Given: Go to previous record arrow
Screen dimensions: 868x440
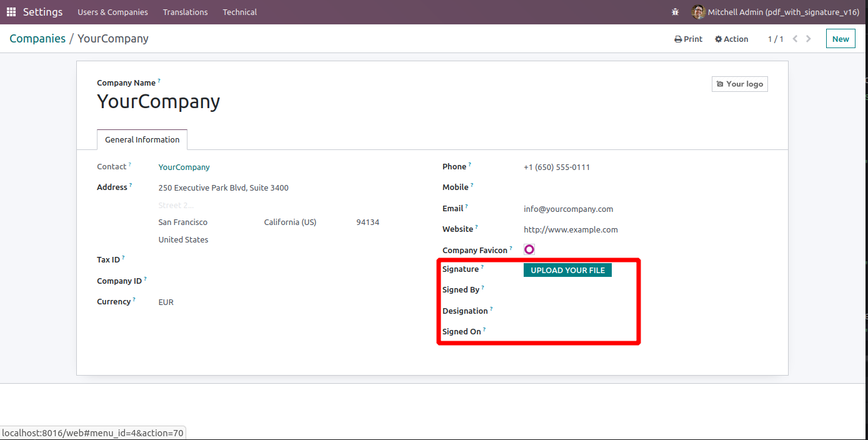Looking at the screenshot, I should pos(795,39).
